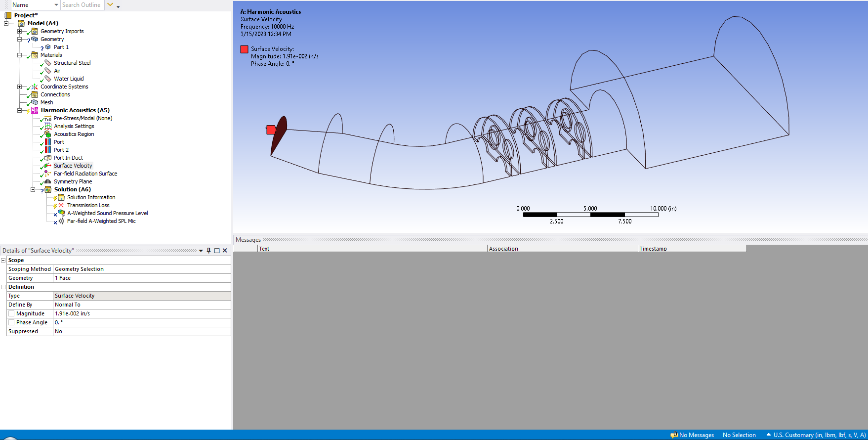This screenshot has width=868, height=440.
Task: Click the Pre-Stress/Modal T=0 icon
Action: click(48, 119)
